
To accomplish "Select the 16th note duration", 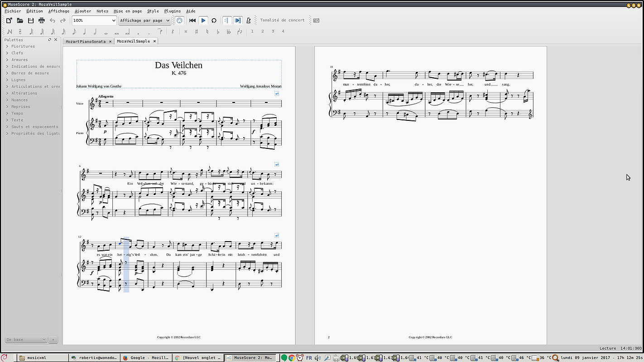I will point(63,32).
